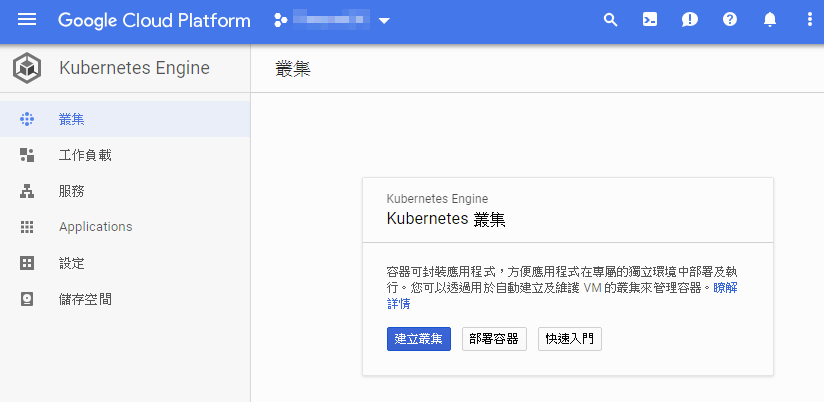Open the hamburger navigation menu
The width and height of the screenshot is (824, 402).
[x=27, y=20]
